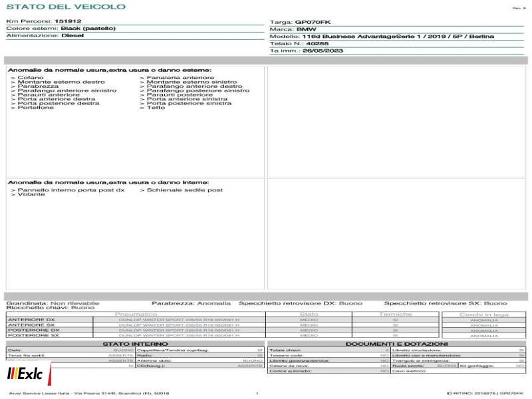The width and height of the screenshot is (532, 399).
Task: Click the 'Tessere code:' row label
Action: point(286,356)
